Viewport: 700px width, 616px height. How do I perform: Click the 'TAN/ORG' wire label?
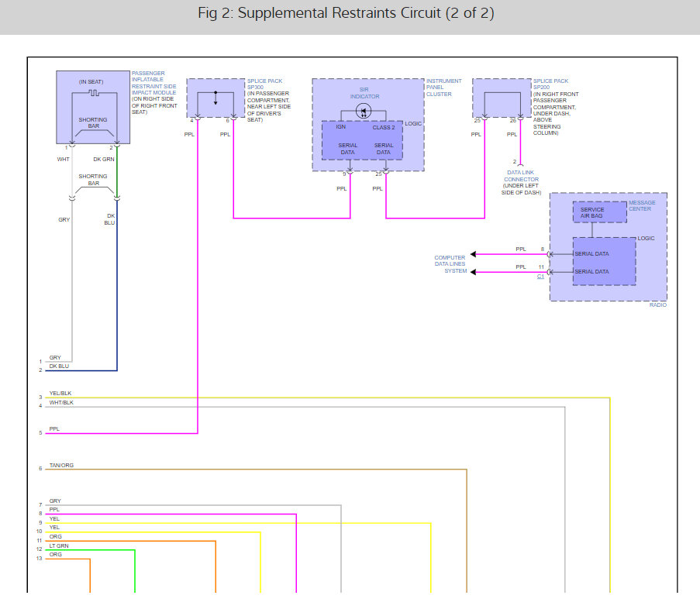(61, 465)
